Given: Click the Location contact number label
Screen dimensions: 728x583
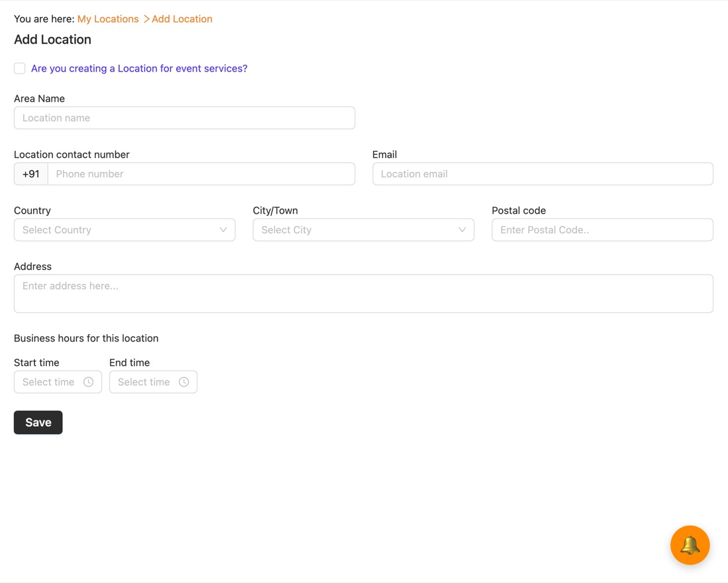Looking at the screenshot, I should 71,155.
